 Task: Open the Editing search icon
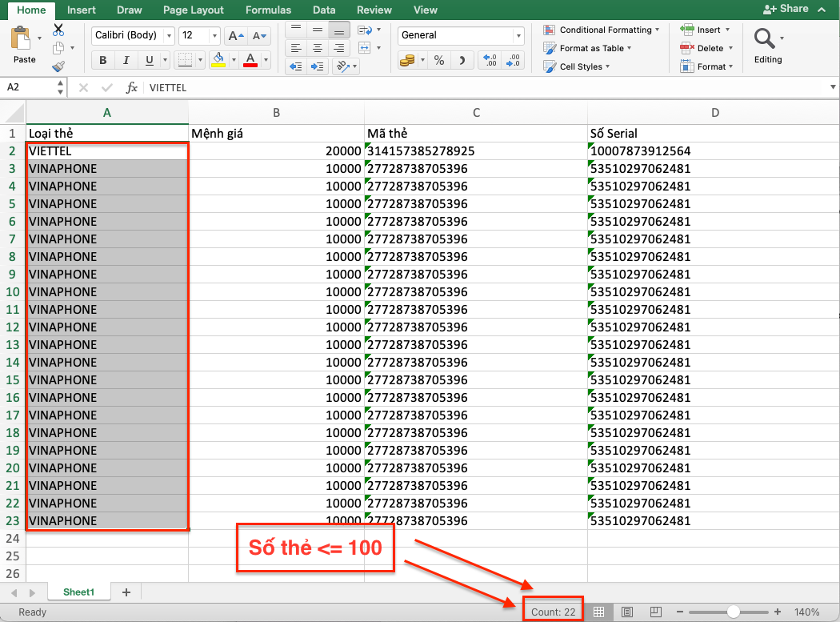[x=764, y=38]
